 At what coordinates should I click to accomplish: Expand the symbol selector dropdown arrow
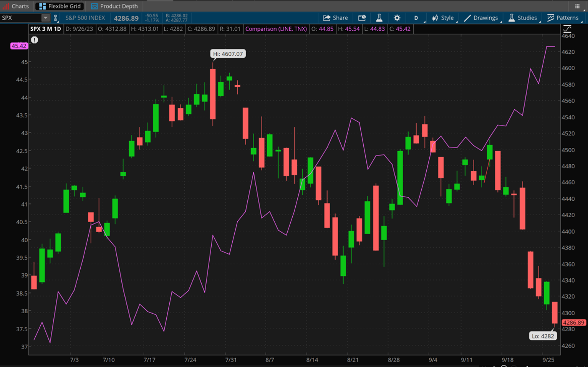coord(45,18)
